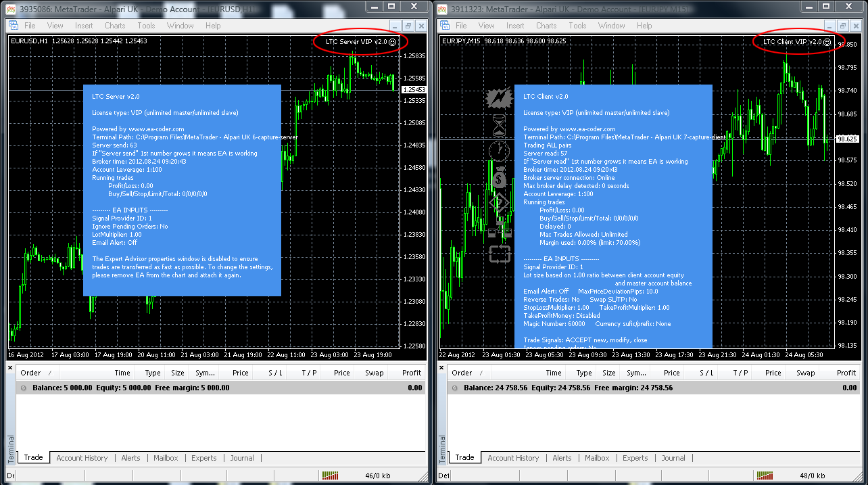The image size is (868, 485).
Task: Open the Help menu in the EURJPY window
Action: coord(644,26)
